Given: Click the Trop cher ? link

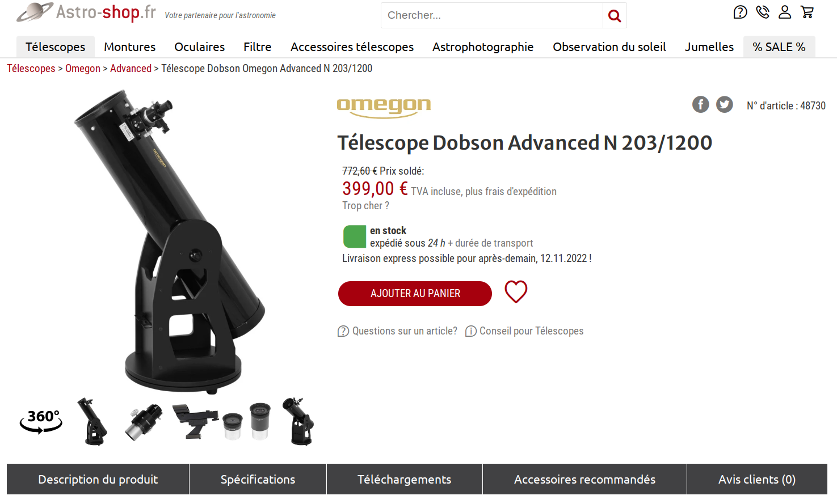Looking at the screenshot, I should (365, 206).
